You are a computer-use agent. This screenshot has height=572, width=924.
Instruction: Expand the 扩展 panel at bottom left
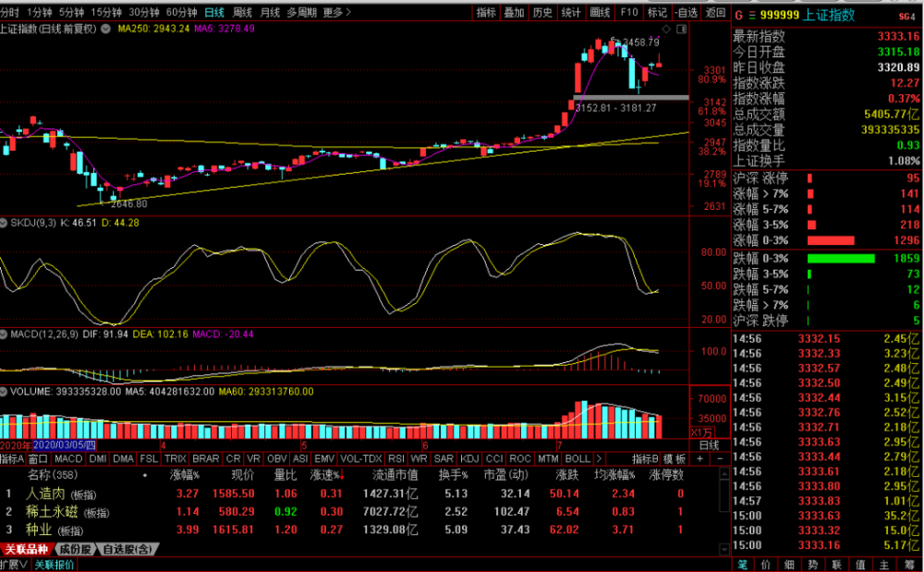(x=13, y=565)
